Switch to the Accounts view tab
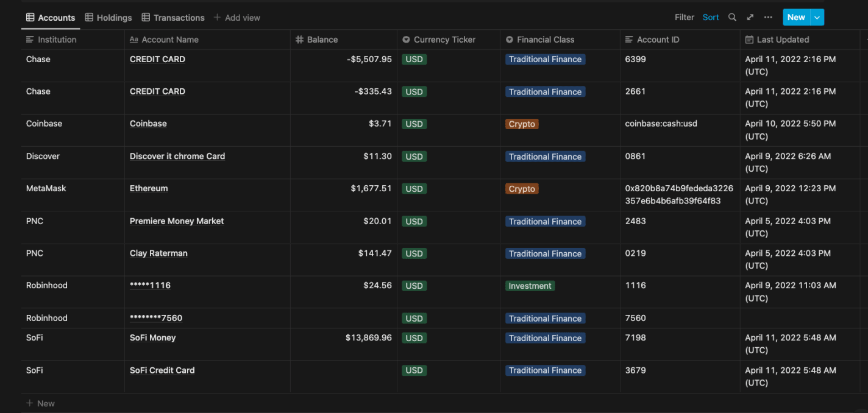Screen dimensions: 868x413 (51, 18)
